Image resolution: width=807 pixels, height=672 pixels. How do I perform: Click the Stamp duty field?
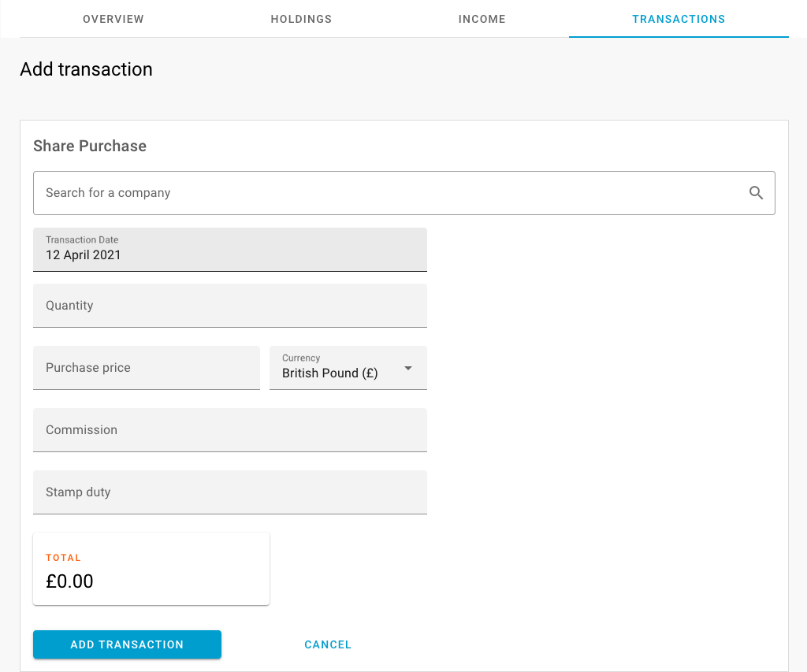pyautogui.click(x=230, y=492)
